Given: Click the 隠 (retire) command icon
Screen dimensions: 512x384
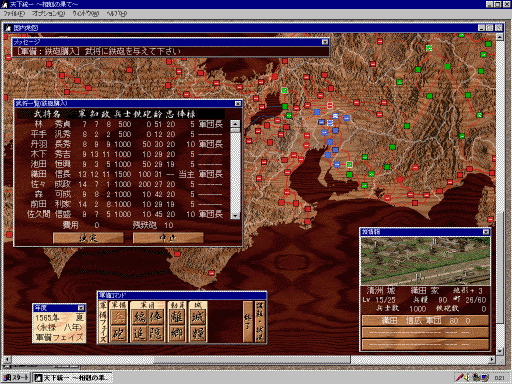Looking at the screenshot, I should pyautogui.click(x=156, y=333).
